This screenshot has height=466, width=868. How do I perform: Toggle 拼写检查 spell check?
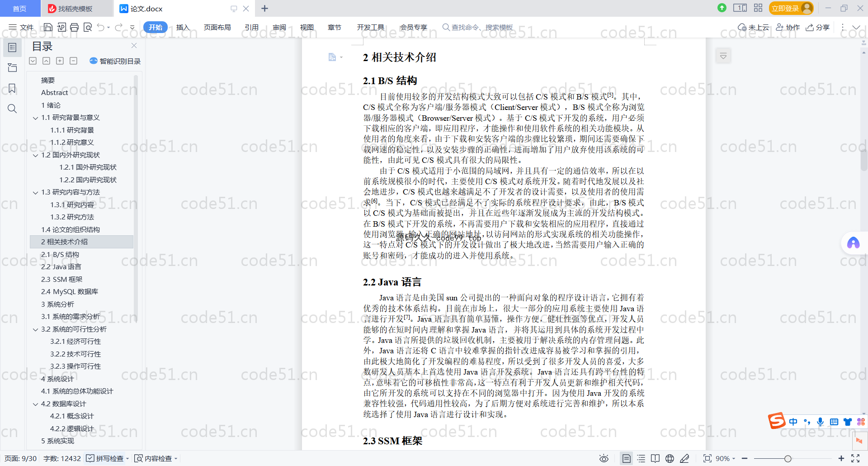tap(105, 458)
